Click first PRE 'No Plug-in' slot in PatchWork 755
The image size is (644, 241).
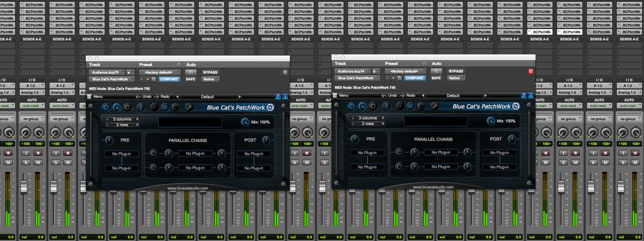coord(121,154)
